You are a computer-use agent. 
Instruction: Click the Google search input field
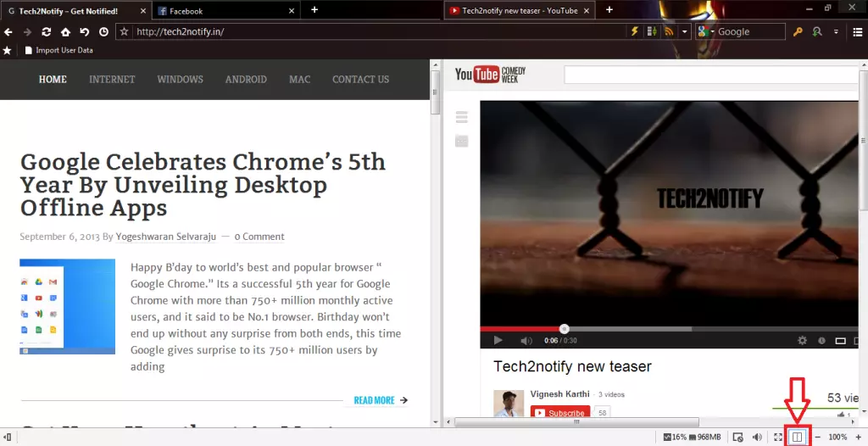point(750,31)
